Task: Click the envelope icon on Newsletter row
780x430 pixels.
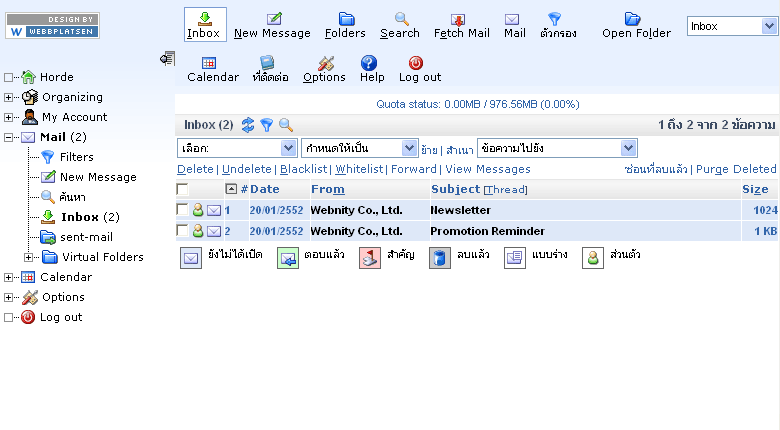Action: (x=214, y=211)
